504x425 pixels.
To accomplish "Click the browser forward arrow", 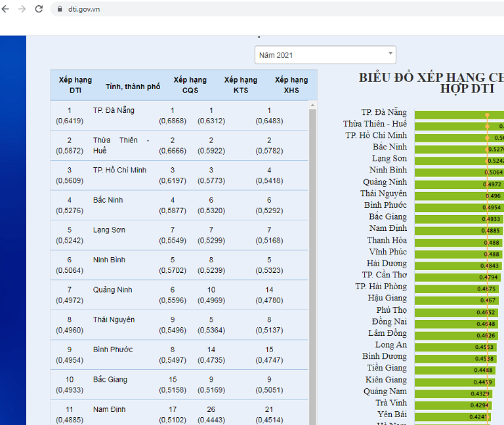I will pos(22,9).
